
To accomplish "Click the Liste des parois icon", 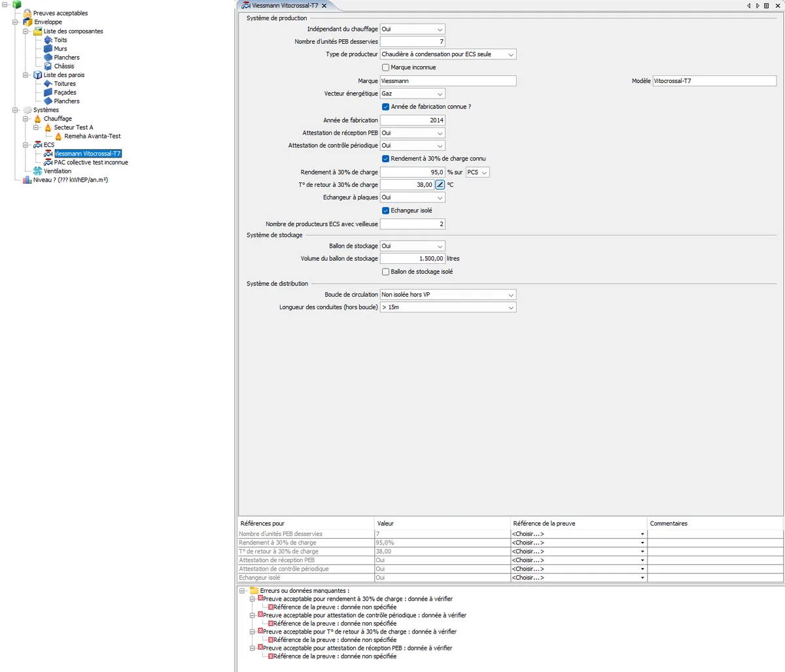I will 37,75.
